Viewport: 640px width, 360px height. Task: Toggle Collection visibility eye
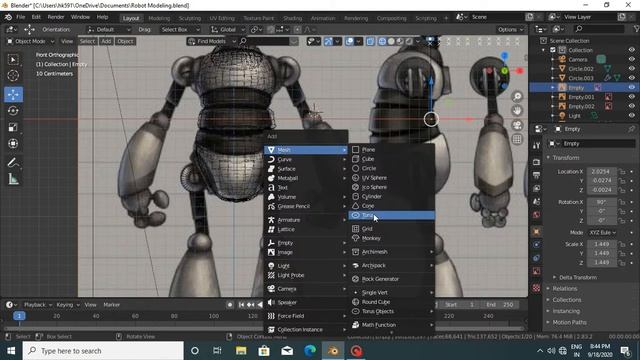pyautogui.click(x=631, y=50)
